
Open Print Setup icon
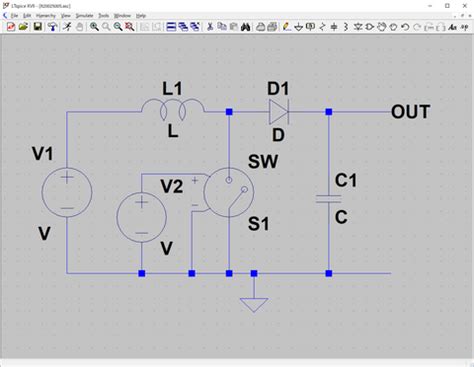(261, 27)
